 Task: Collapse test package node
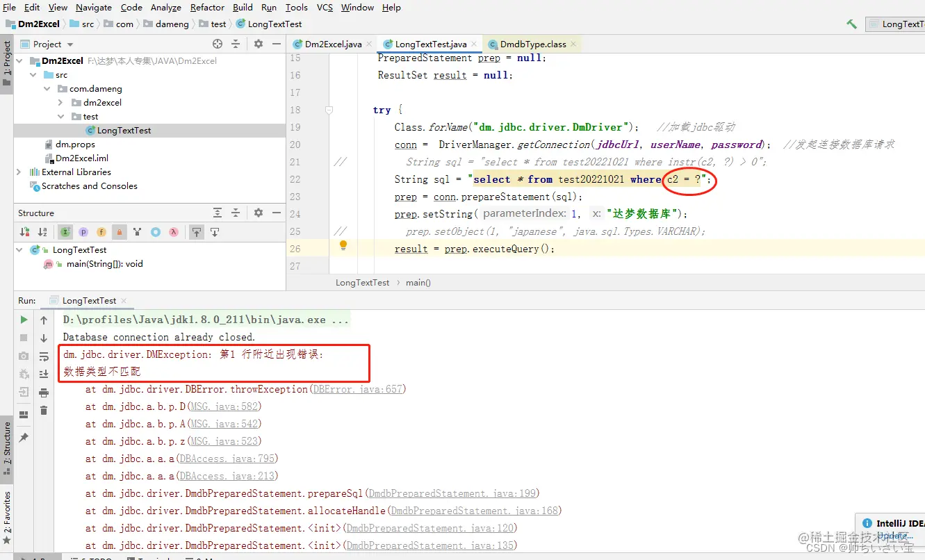pos(61,116)
